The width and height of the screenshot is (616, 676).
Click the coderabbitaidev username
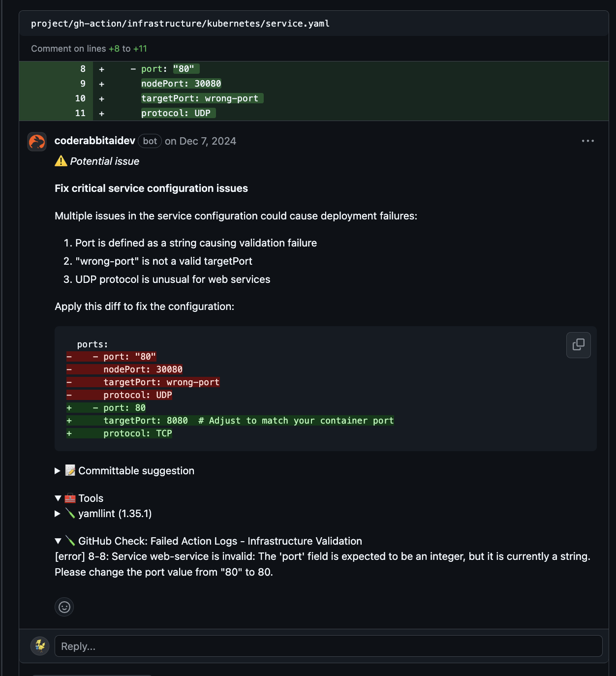coord(95,141)
